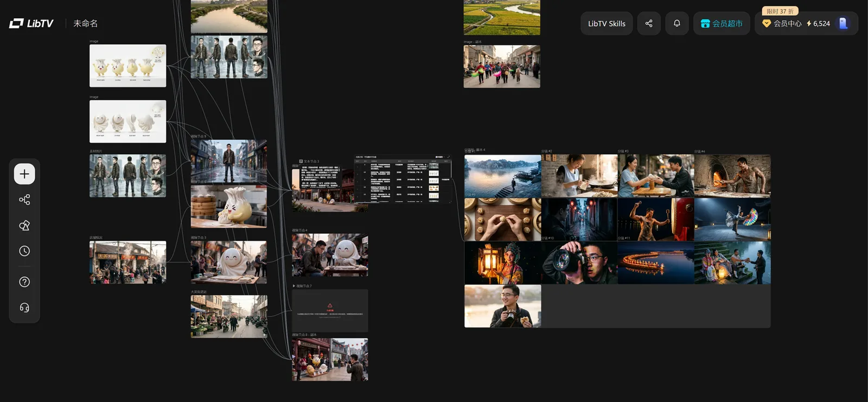This screenshot has width=868, height=402.
Task: Click the LibTV logo
Action: pos(31,23)
